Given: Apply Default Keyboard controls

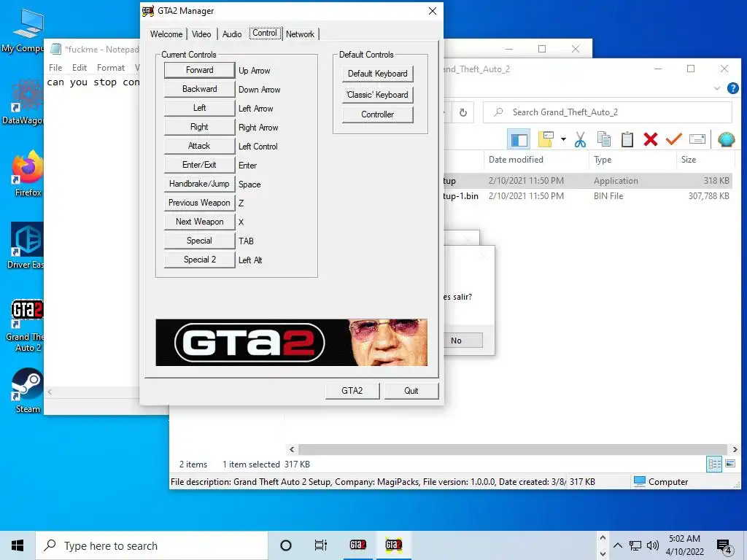Looking at the screenshot, I should tap(378, 74).
